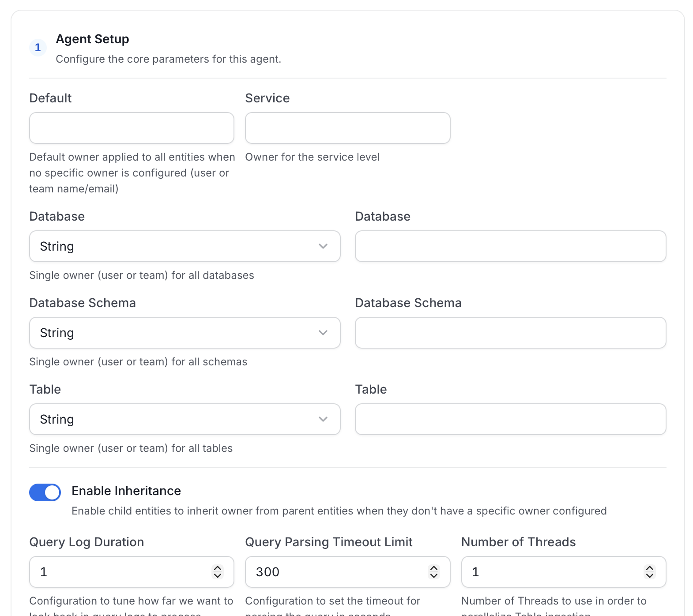Viewport: 693px width, 616px height.
Task: Click 'Owner for the service level' text
Action: pyautogui.click(x=312, y=157)
